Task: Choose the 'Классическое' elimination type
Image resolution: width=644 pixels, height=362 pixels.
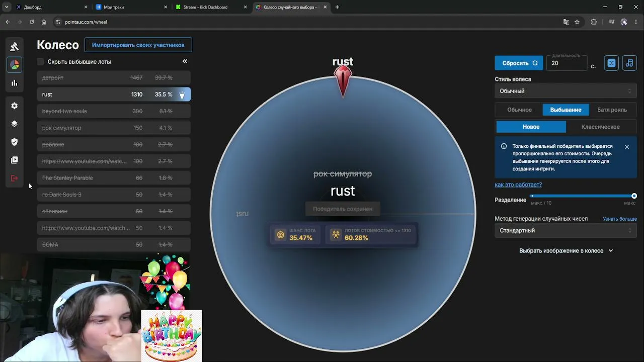Action: [600, 127]
